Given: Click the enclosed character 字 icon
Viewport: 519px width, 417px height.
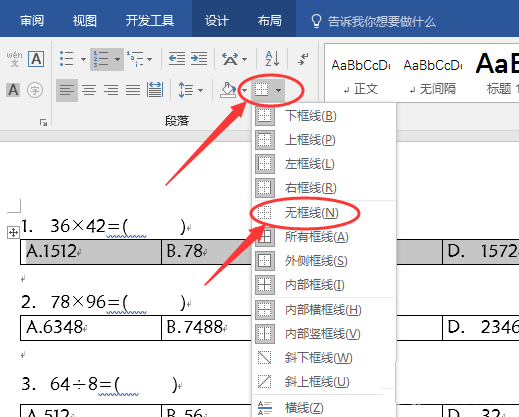Looking at the screenshot, I should (35, 90).
